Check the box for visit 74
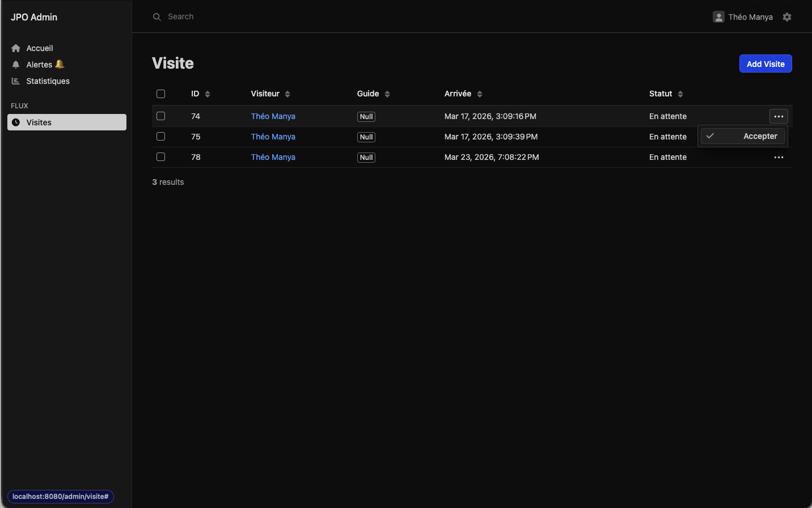Viewport: 812px width, 508px height. tap(160, 116)
